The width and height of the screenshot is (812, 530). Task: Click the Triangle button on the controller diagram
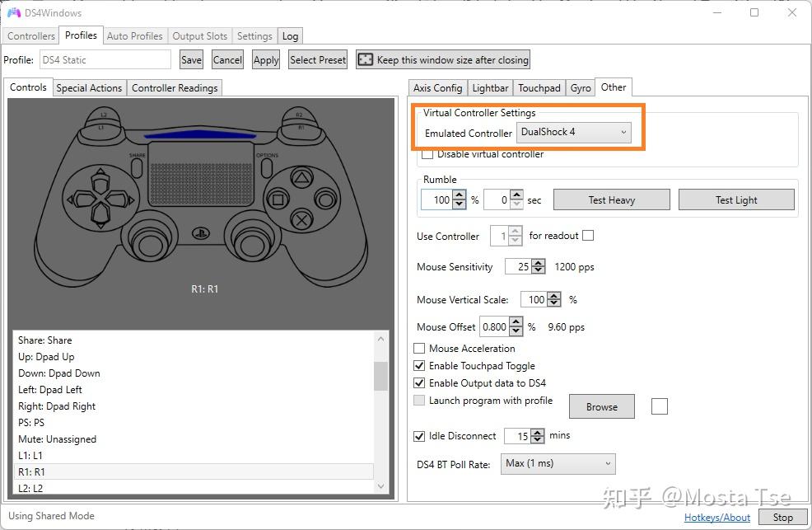(x=302, y=177)
